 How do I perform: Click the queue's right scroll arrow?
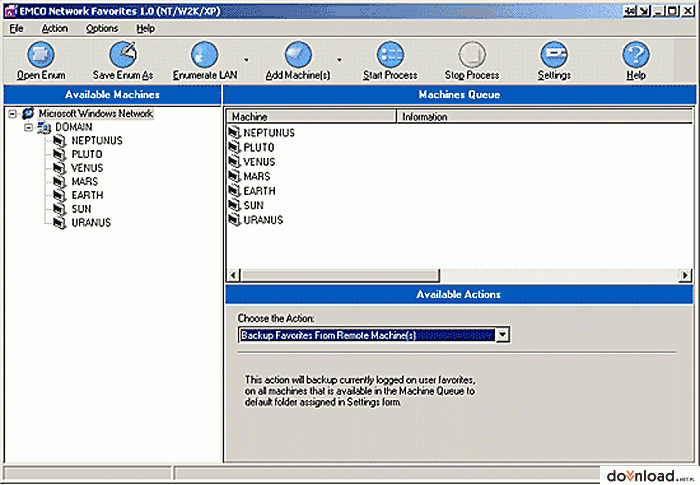click(x=685, y=276)
